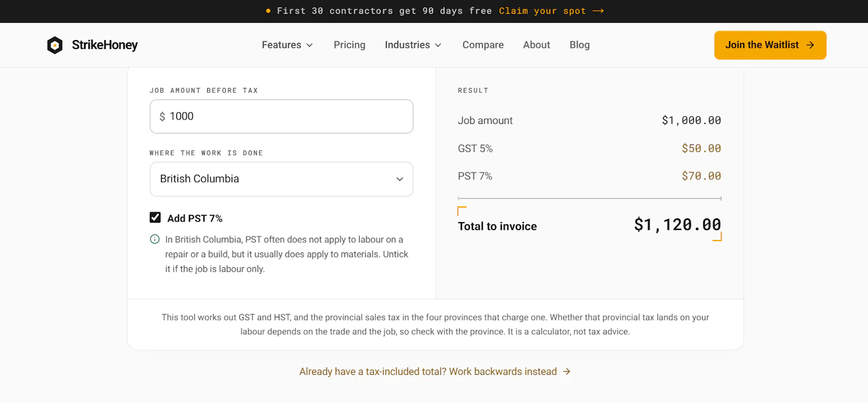
Task: Select the Job amount value $1,000.00
Action: (692, 121)
